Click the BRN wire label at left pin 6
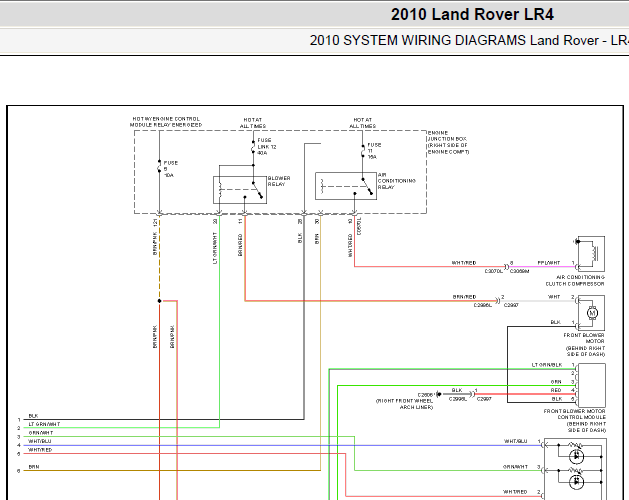The height and width of the screenshot is (500, 629). point(34,467)
